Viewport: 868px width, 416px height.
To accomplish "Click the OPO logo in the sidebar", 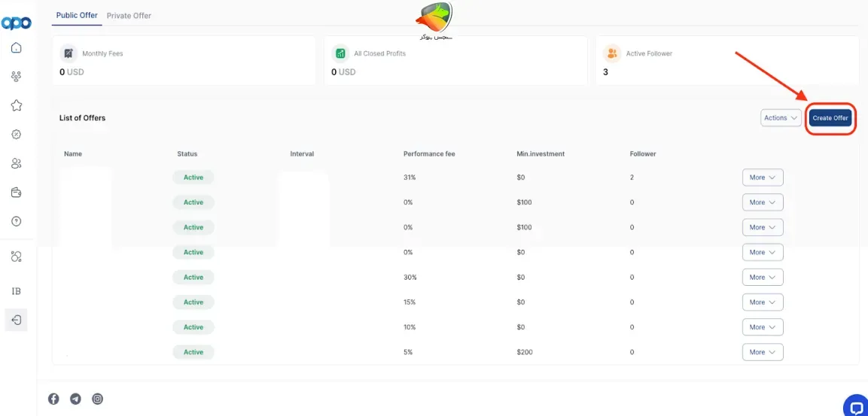I will point(16,23).
